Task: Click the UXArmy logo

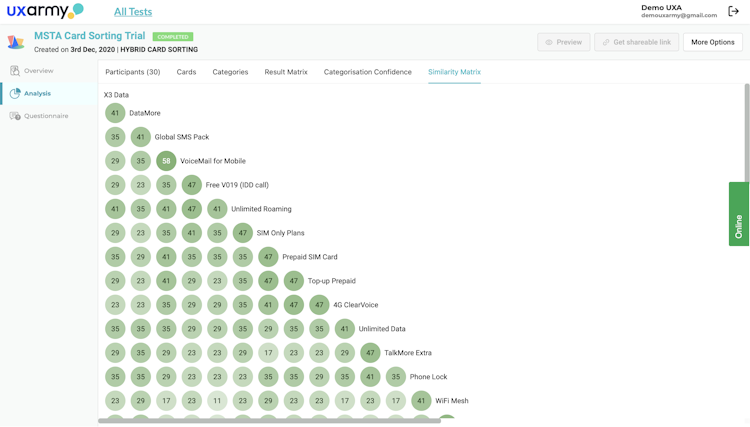Action: pyautogui.click(x=45, y=12)
